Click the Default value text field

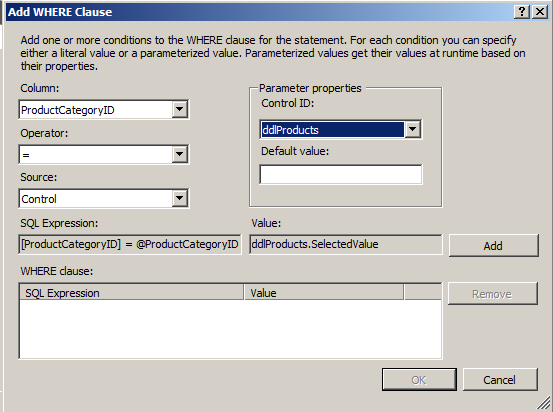[341, 174]
